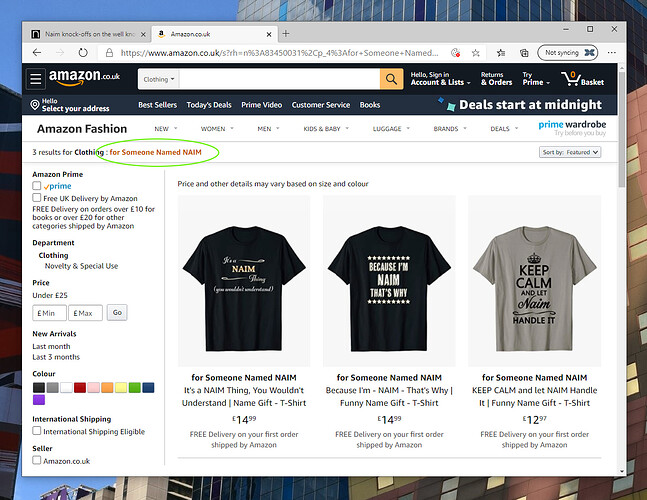This screenshot has height=500, width=647.
Task: Open Amazon hamburger menu
Action: 36,78
